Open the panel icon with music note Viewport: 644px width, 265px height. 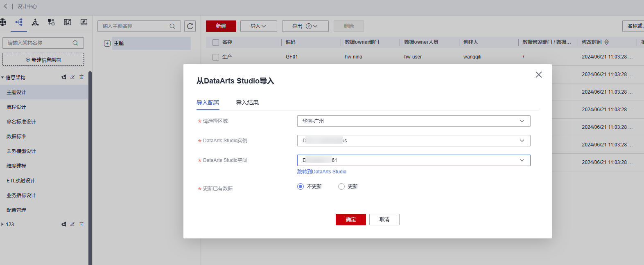click(68, 22)
